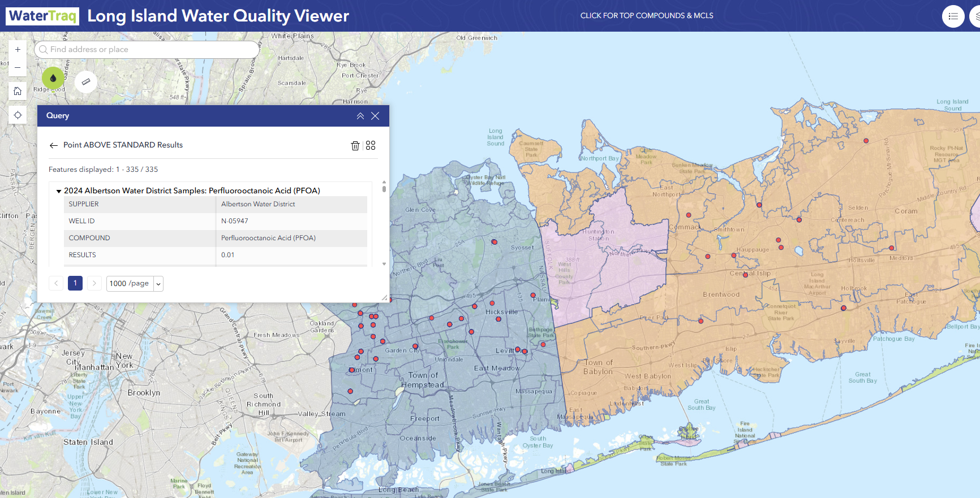Open the measure ruler tool
This screenshot has width=980, height=498.
[x=86, y=82]
